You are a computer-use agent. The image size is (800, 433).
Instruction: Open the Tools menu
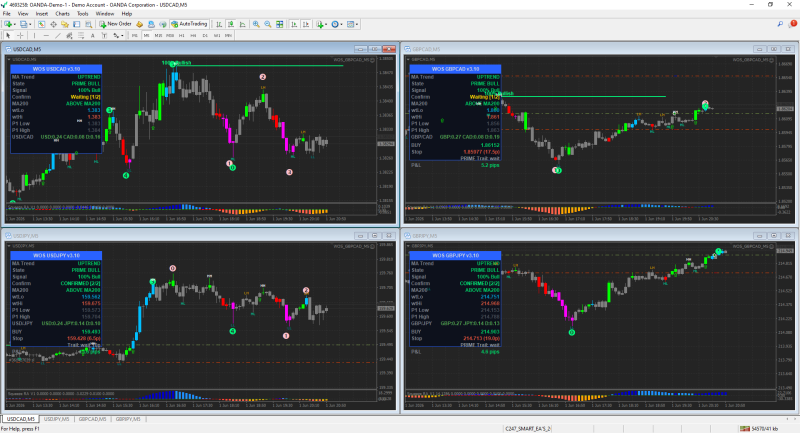(x=83, y=14)
